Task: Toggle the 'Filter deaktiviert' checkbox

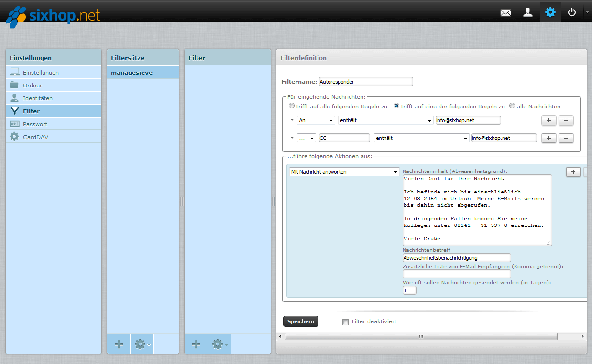Action: (x=345, y=322)
